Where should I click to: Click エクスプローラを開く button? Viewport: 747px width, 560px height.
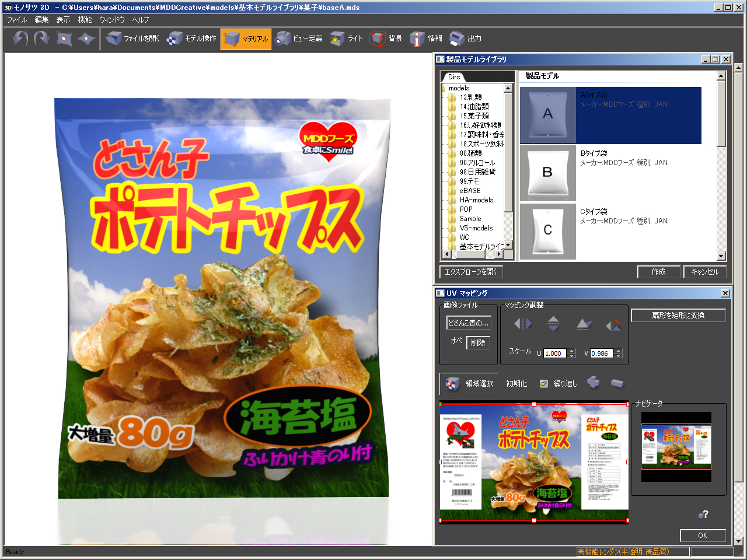(470, 272)
